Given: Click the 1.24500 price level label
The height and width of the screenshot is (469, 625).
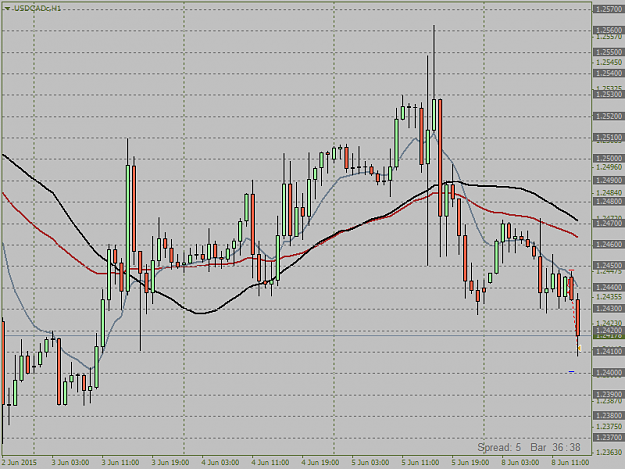Looking at the screenshot, I should [609, 265].
